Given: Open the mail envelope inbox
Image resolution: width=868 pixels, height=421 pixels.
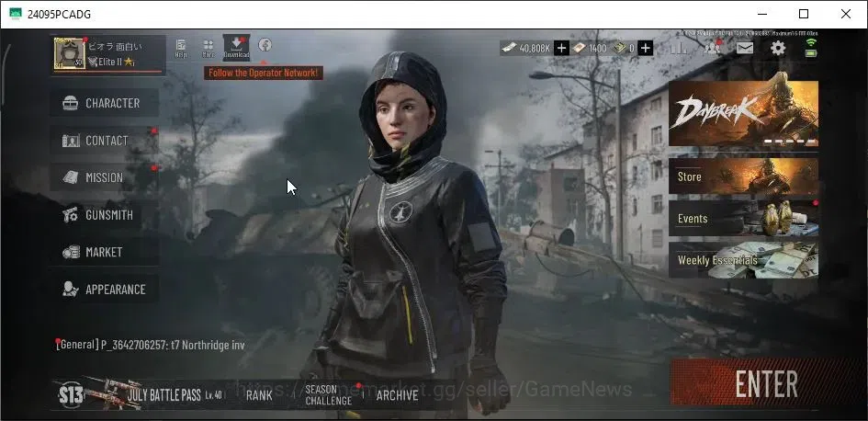Looking at the screenshot, I should point(745,48).
